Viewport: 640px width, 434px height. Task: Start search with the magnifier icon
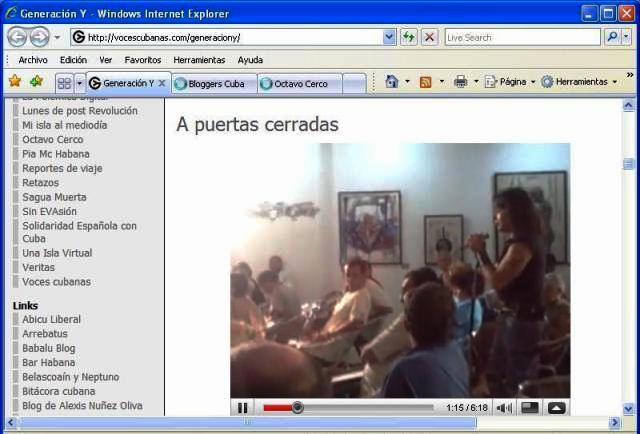[x=612, y=38]
